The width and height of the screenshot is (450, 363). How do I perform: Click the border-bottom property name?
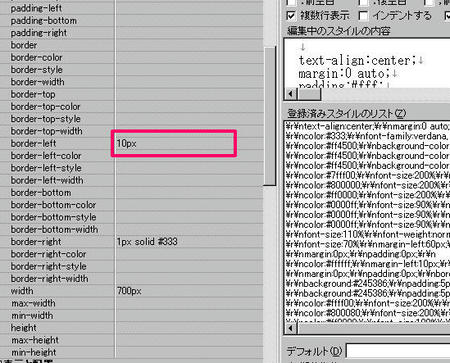(41, 193)
